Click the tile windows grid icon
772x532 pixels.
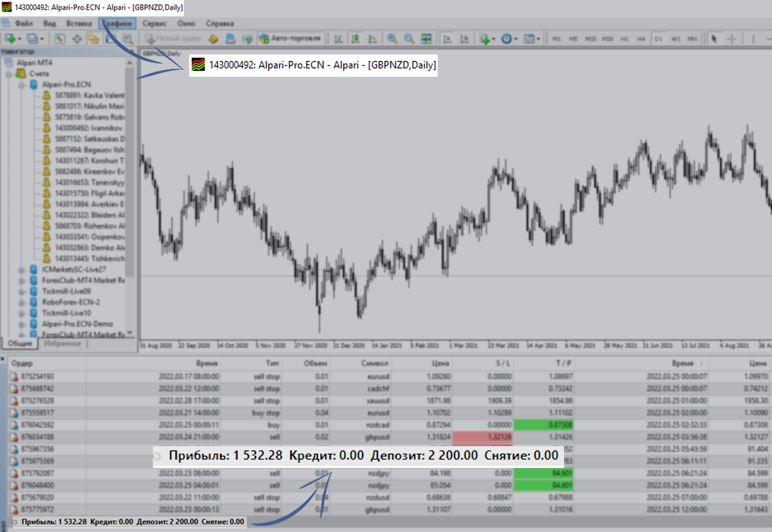(426, 39)
